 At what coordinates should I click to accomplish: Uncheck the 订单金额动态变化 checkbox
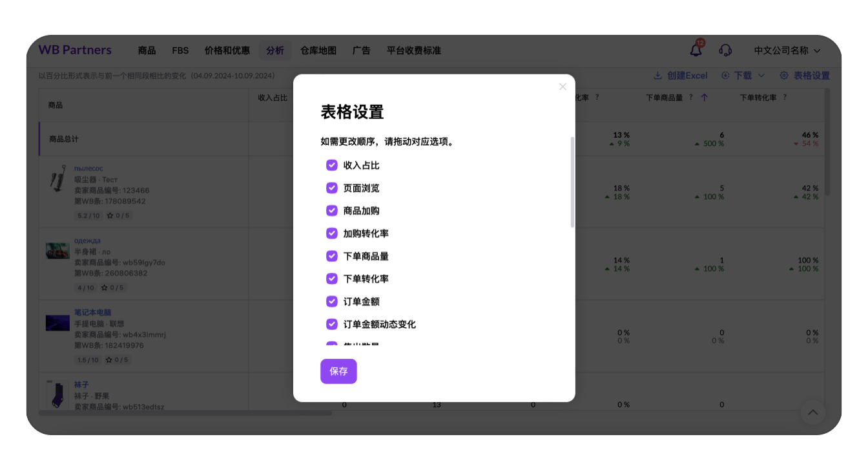332,324
